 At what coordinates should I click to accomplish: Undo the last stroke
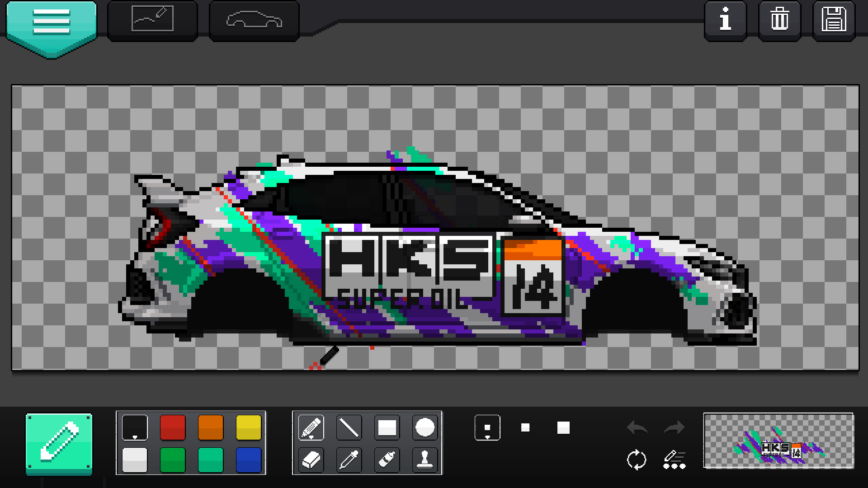click(637, 427)
